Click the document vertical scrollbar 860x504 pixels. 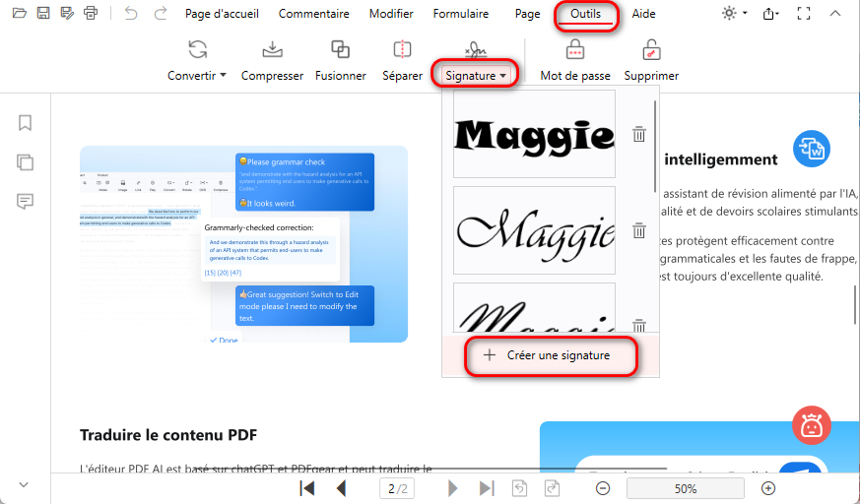[x=854, y=304]
